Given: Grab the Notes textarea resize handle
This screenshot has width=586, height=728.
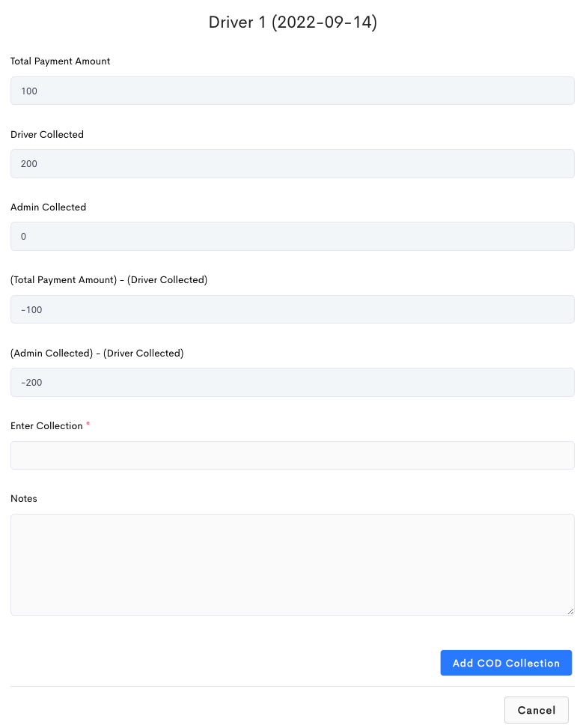Looking at the screenshot, I should pyautogui.click(x=570, y=611).
